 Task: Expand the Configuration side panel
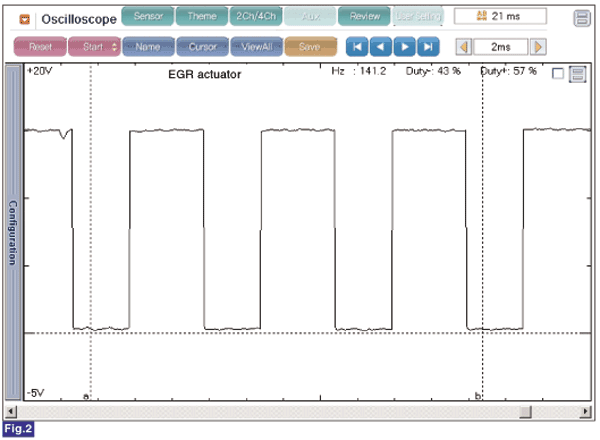(x=13, y=232)
